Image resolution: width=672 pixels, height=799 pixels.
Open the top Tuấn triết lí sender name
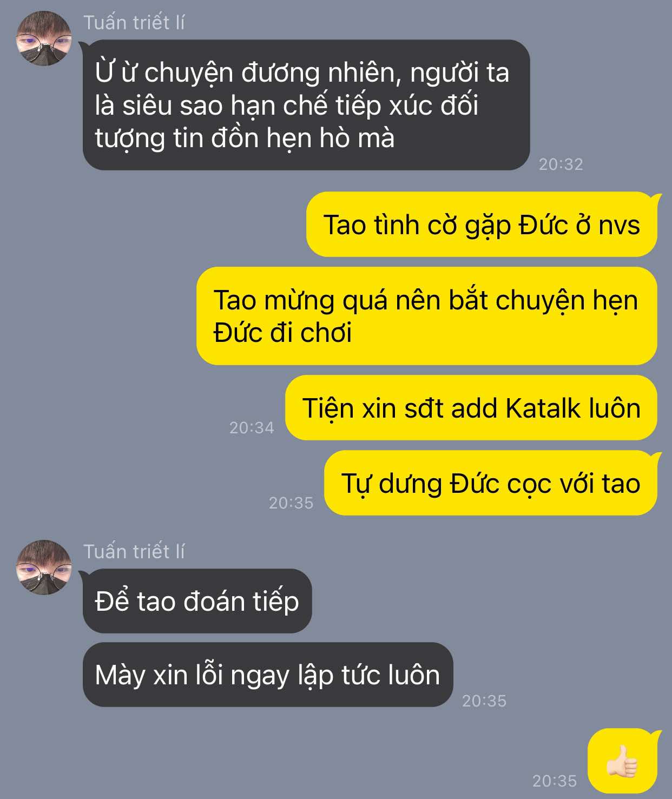134,22
